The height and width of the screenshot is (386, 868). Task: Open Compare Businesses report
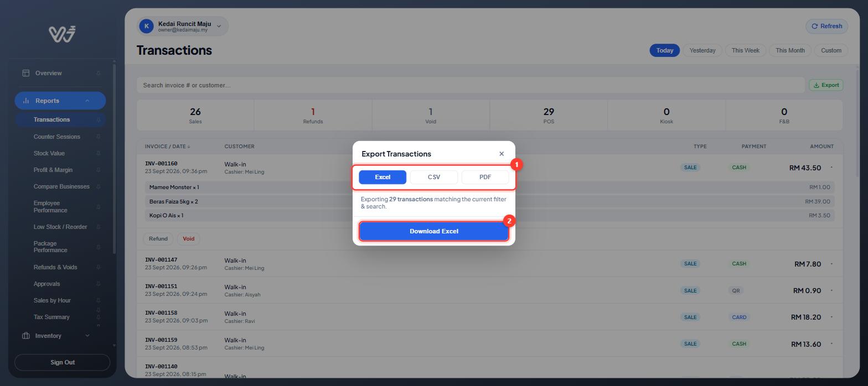pos(61,186)
